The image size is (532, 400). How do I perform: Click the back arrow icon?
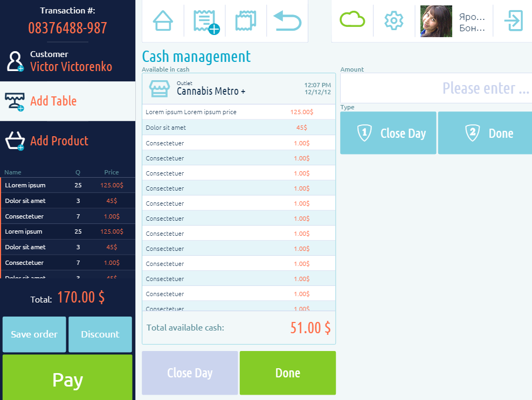point(287,21)
